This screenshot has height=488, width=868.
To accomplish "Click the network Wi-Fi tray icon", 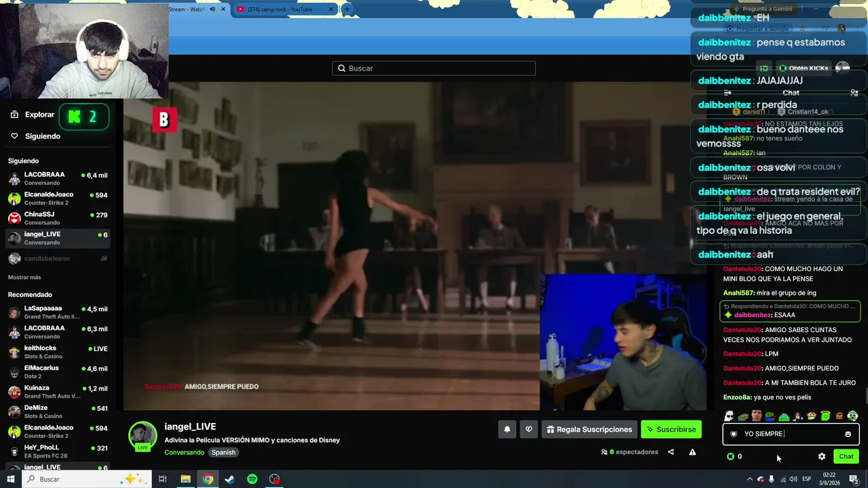I will [783, 479].
